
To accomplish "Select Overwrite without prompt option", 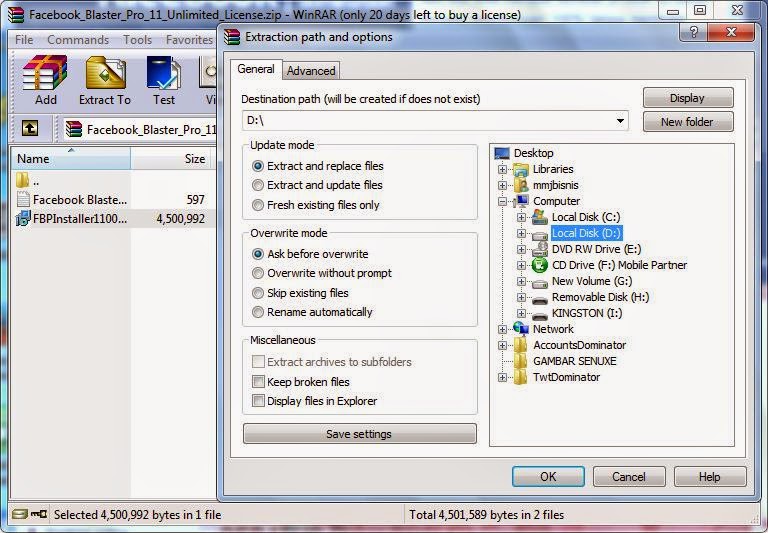I will (x=258, y=273).
